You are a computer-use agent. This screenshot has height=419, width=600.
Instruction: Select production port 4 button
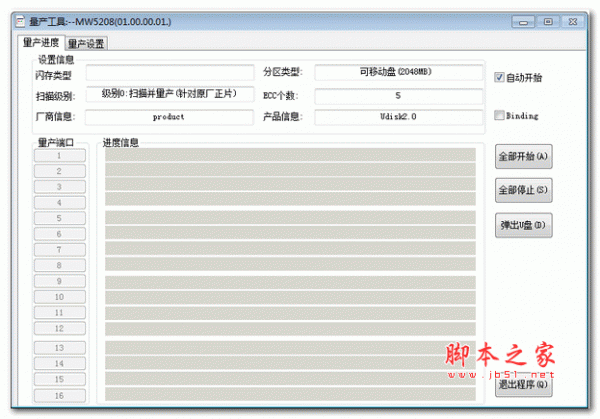[x=60, y=203]
